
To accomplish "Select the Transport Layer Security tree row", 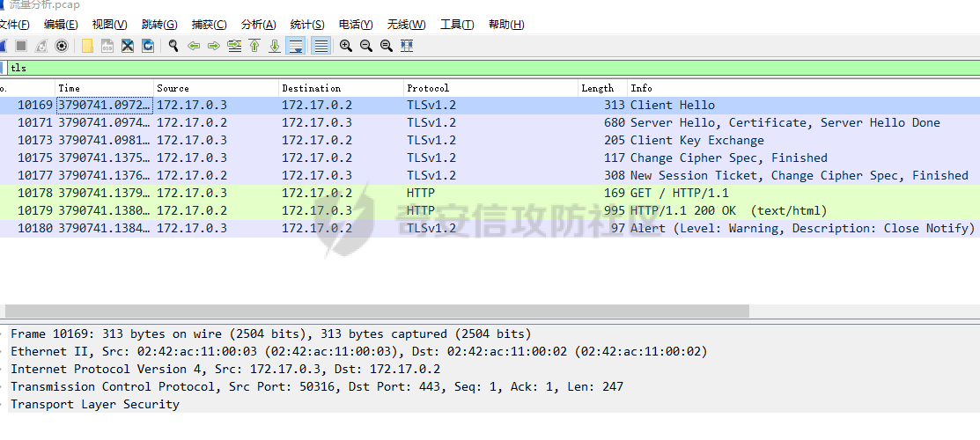I will click(94, 405).
